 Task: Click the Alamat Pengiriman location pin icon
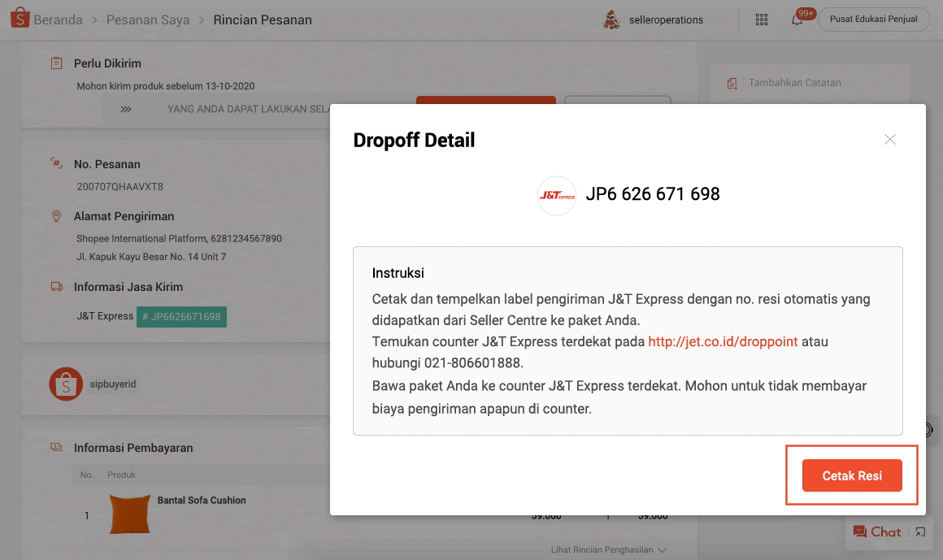click(57, 216)
